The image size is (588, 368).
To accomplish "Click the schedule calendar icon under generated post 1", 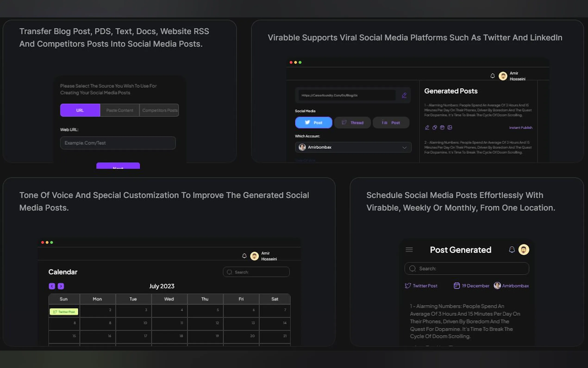I will (x=442, y=127).
